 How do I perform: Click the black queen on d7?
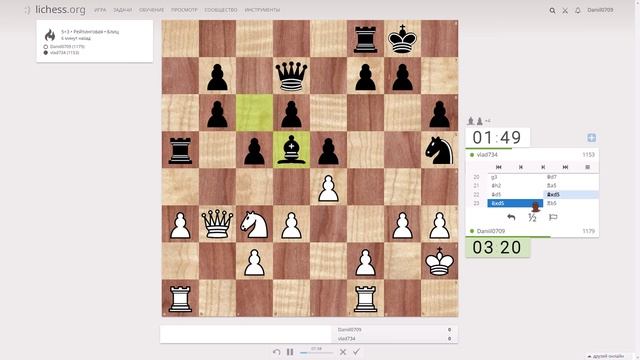coord(291,76)
